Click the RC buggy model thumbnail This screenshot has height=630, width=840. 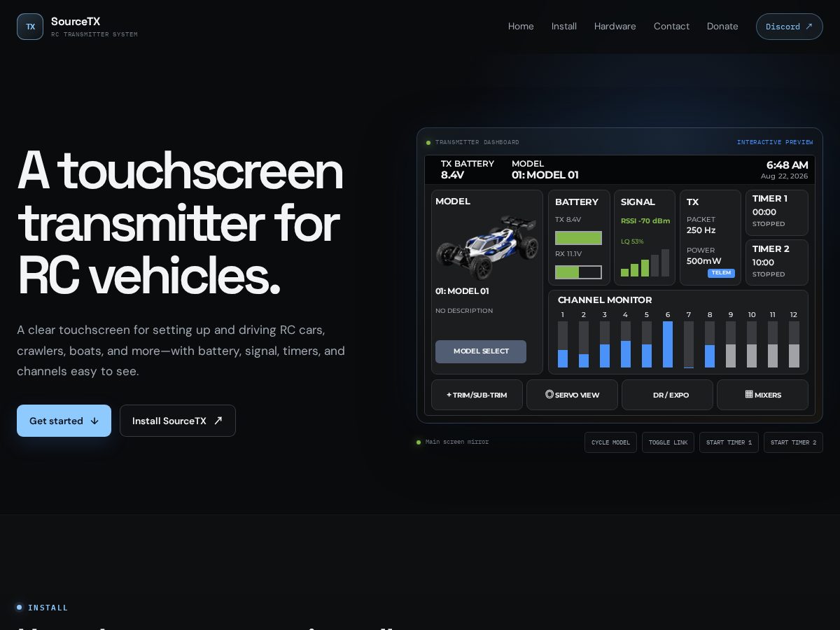tap(487, 248)
